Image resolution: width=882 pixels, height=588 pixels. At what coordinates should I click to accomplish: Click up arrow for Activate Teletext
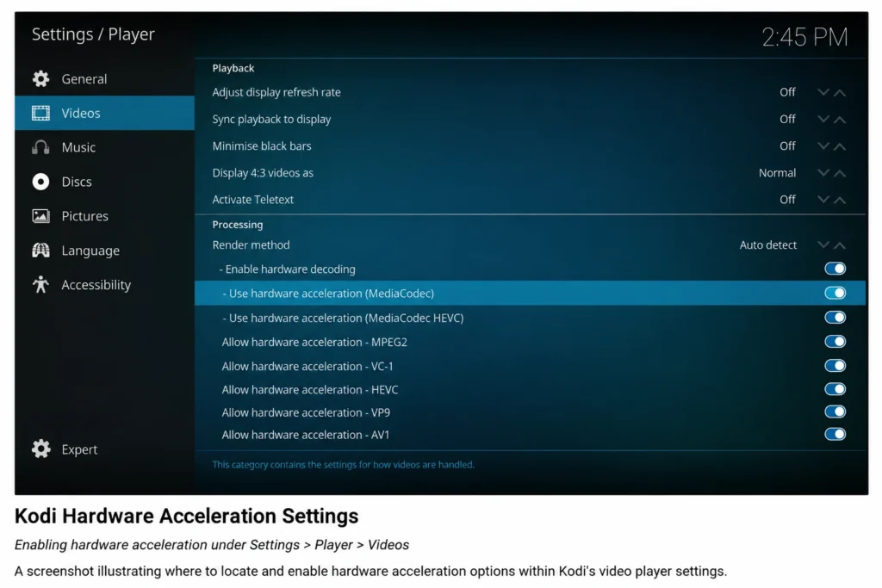click(x=840, y=200)
